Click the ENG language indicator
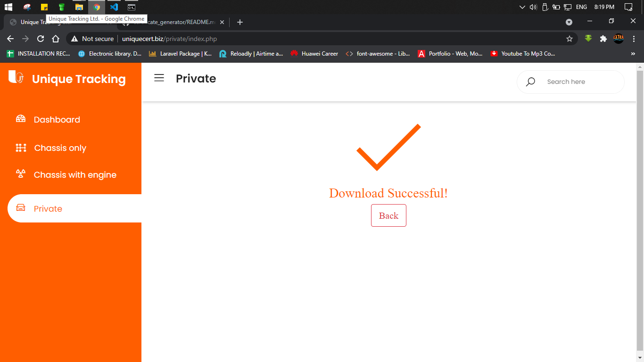 [x=581, y=7]
